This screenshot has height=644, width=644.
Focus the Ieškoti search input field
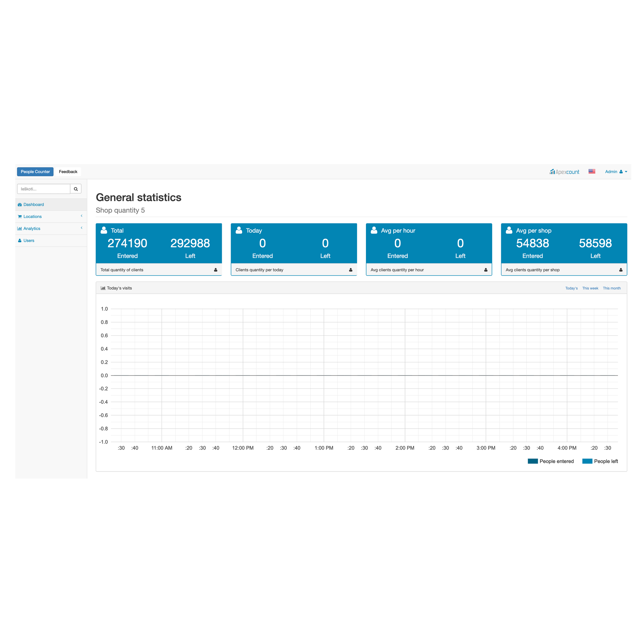coord(44,189)
